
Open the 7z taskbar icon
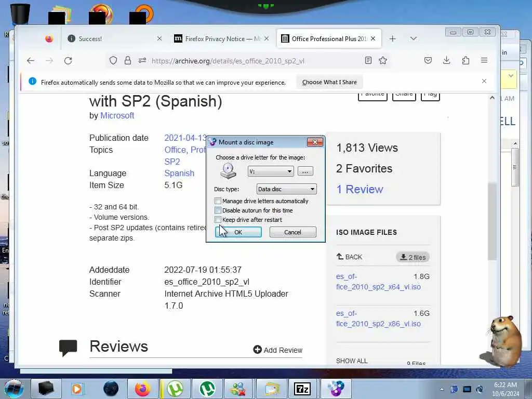[302, 389]
